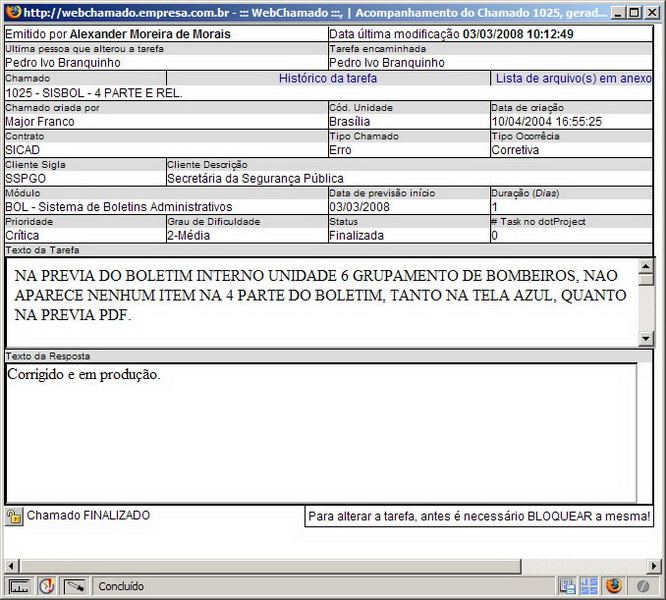Click the first status bar icon at bottom-left
Screen dimensions: 666x600
[x=19, y=586]
